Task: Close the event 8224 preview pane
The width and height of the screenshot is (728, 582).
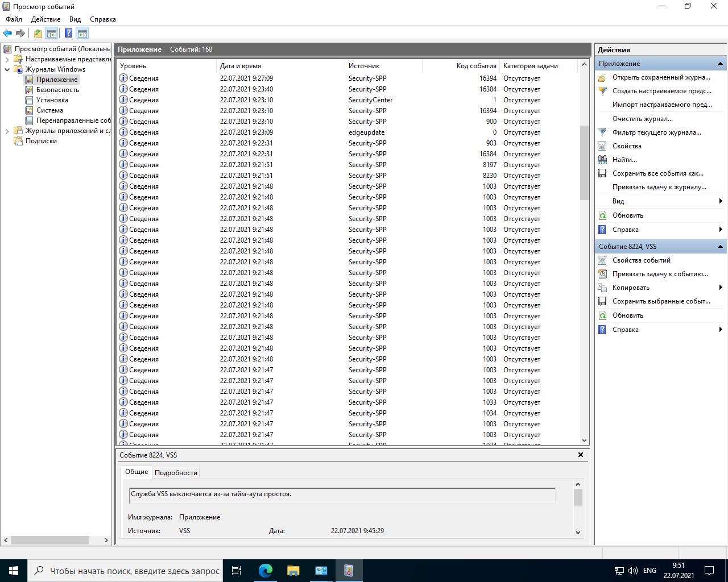Action: pyautogui.click(x=581, y=455)
